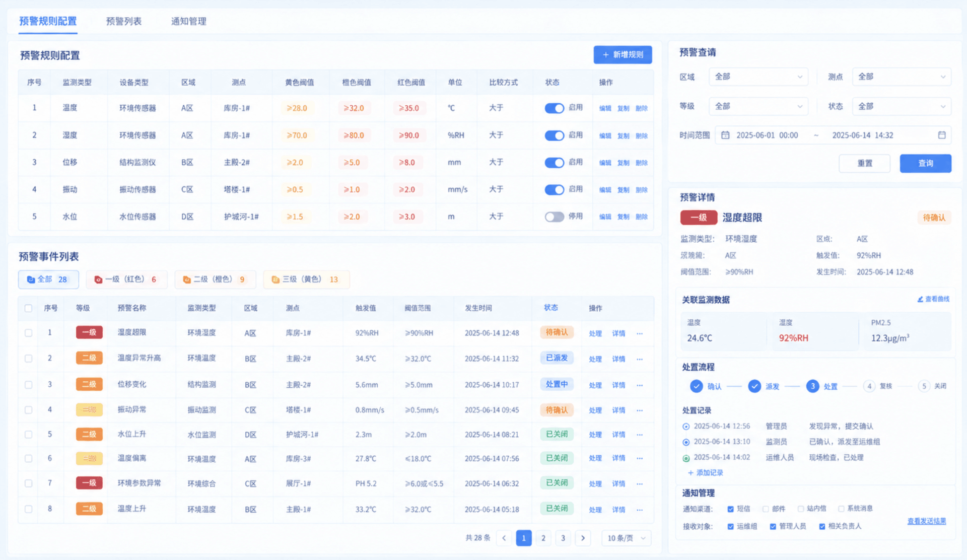Open the 10 条/页 page size dropdown

click(x=626, y=538)
